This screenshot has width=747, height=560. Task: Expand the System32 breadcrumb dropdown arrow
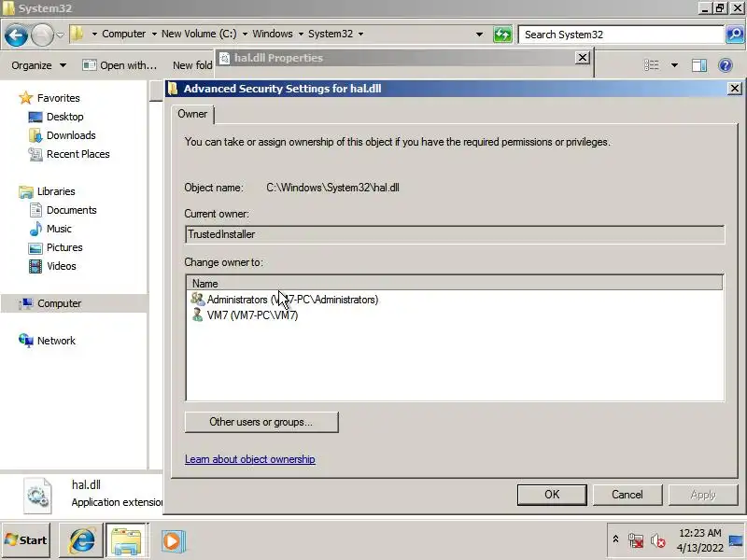click(360, 35)
